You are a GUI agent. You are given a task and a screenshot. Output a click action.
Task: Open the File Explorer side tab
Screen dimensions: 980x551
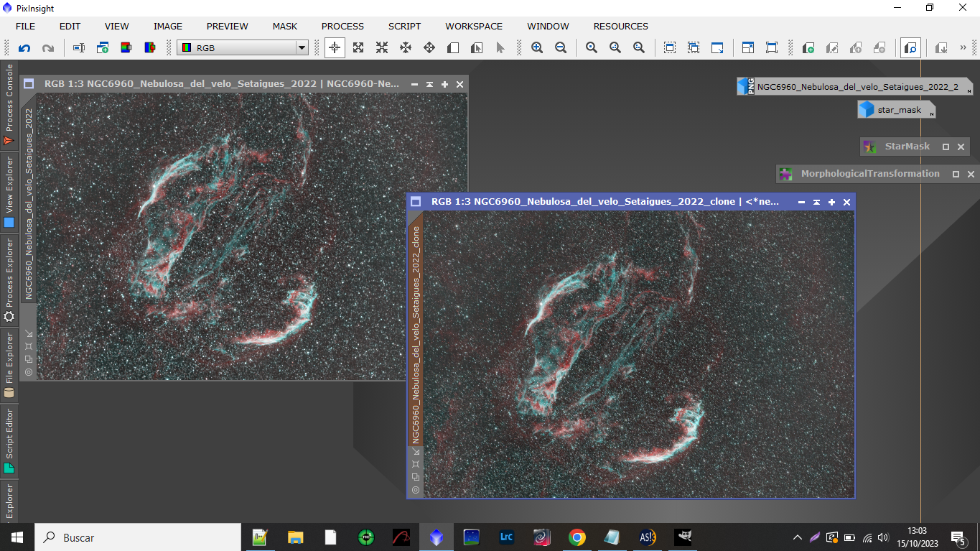9,366
